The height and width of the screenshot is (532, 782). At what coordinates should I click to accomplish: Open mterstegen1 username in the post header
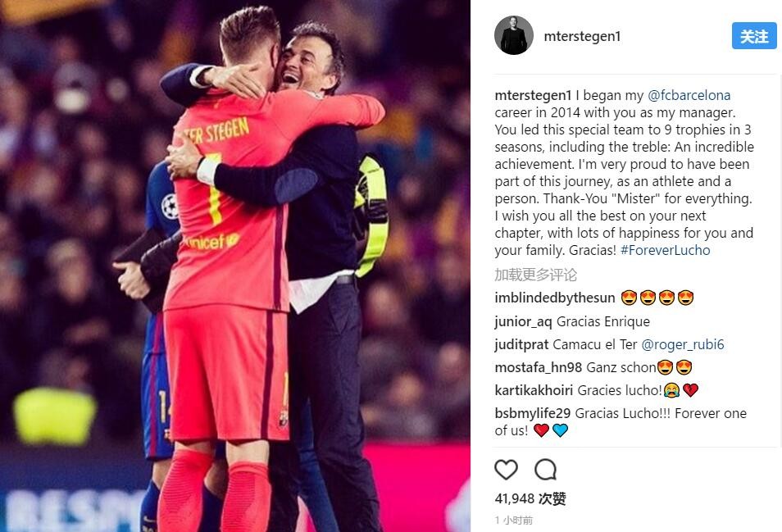pyautogui.click(x=582, y=36)
